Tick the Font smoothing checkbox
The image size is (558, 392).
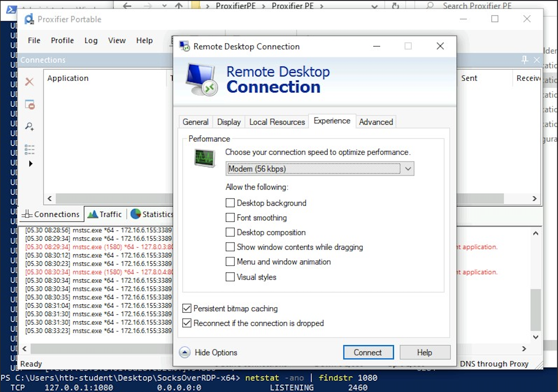(230, 218)
